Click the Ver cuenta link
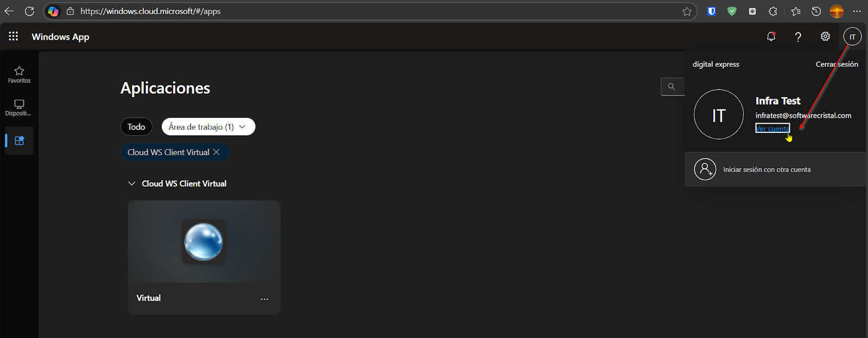This screenshot has height=338, width=868. 773,129
